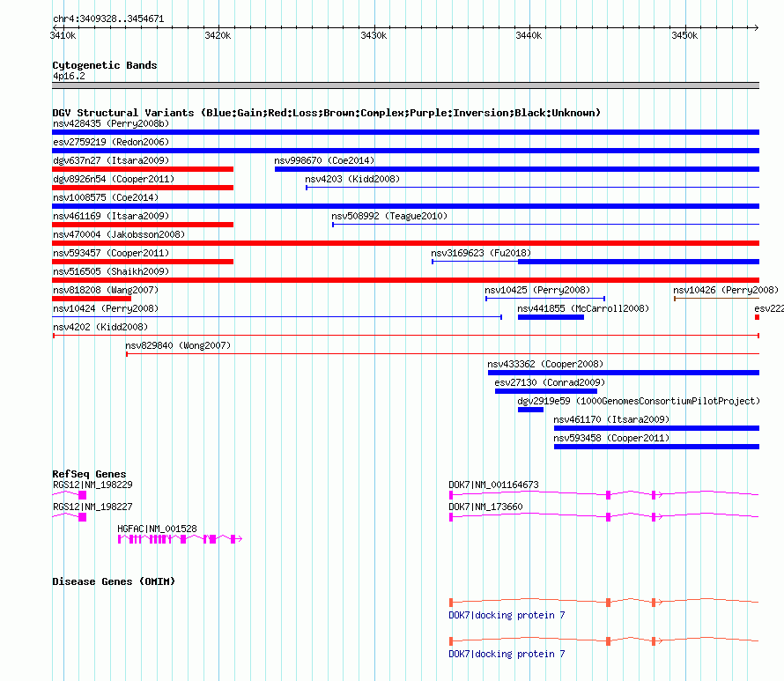Open variant nsv4202 (Kidd2008)
The width and height of the screenshot is (784, 681).
(405, 336)
